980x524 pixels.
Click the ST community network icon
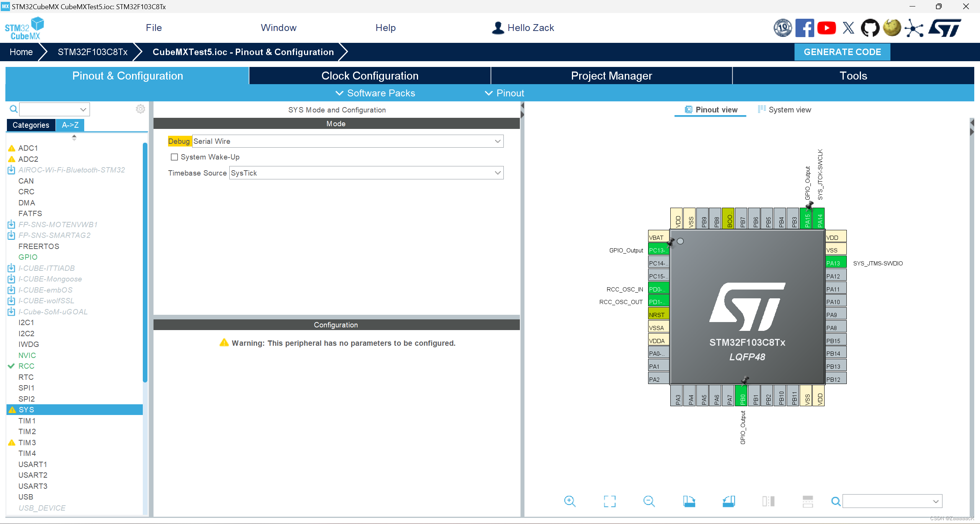[x=914, y=29]
